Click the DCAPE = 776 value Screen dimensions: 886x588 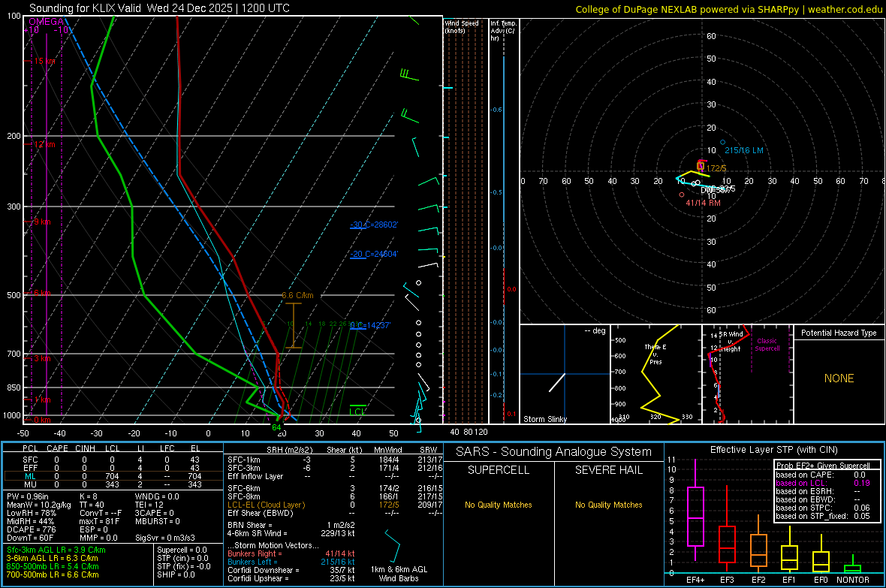[31, 529]
